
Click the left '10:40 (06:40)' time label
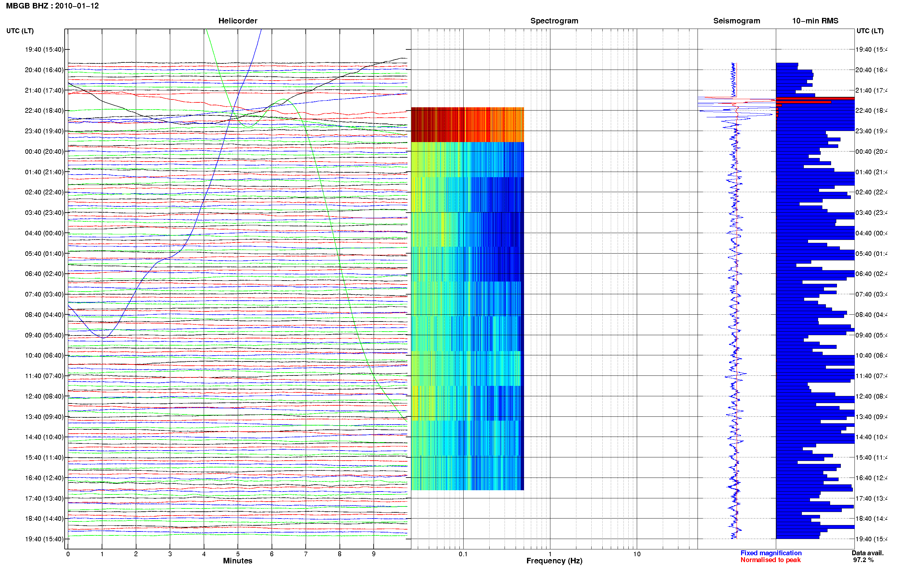click(44, 356)
